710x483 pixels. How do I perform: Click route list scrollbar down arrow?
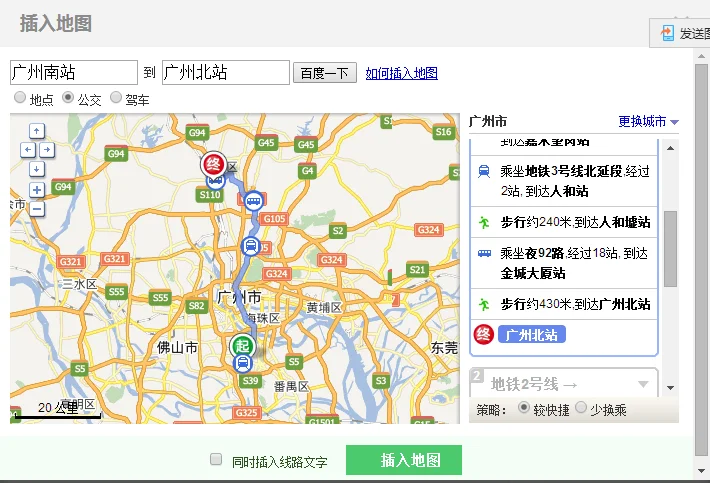click(x=670, y=388)
